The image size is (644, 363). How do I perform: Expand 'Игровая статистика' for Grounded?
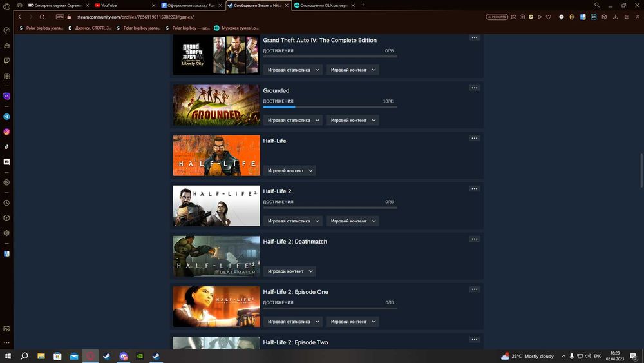tap(293, 120)
